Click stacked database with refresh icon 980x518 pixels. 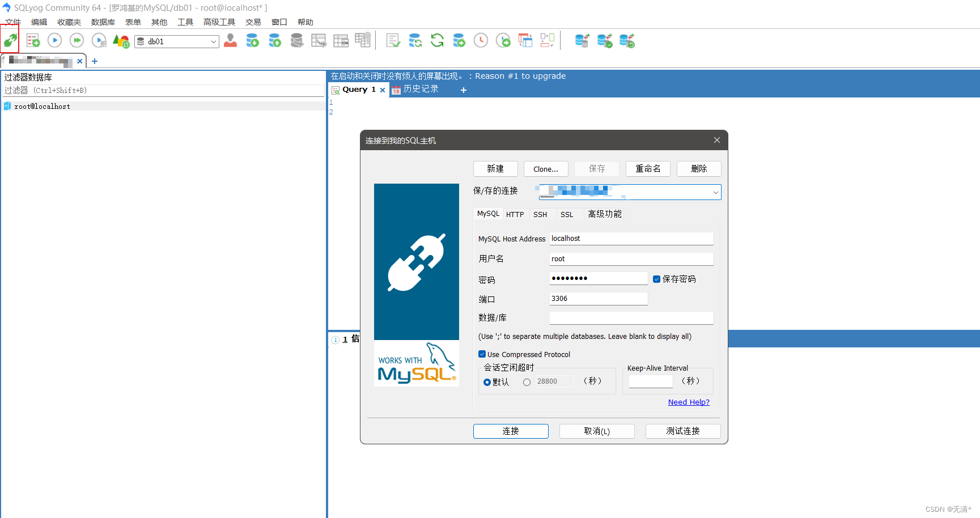[627, 40]
